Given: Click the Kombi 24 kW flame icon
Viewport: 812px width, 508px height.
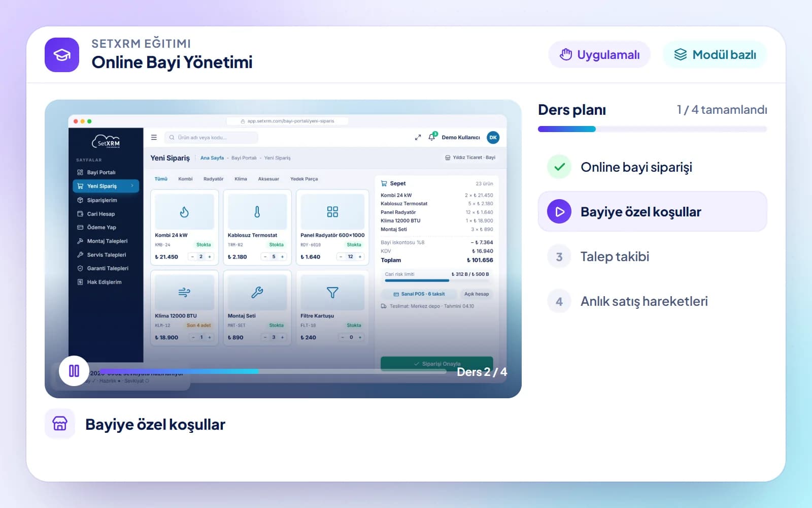Looking at the screenshot, I should [184, 212].
